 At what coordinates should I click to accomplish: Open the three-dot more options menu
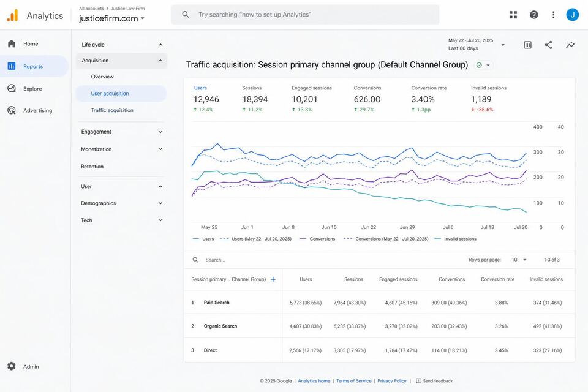[553, 15]
